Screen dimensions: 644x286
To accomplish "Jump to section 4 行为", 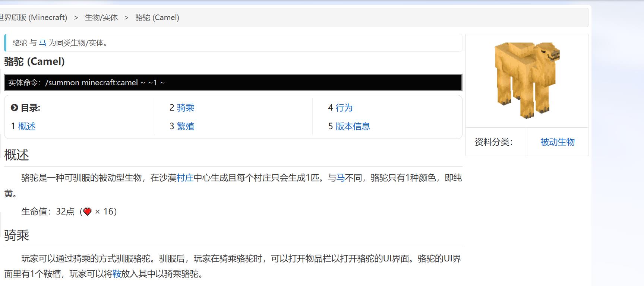I will coord(344,108).
